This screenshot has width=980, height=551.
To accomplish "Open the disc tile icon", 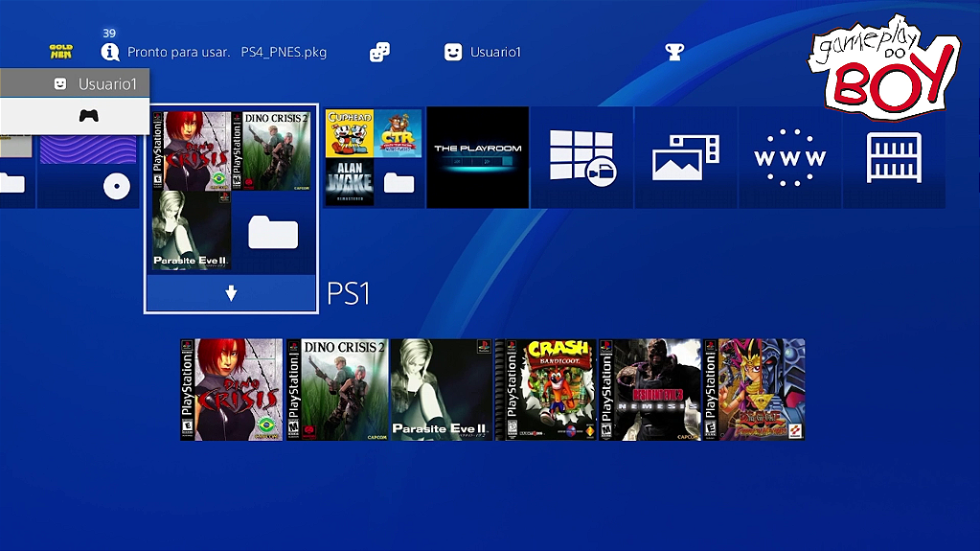I will coord(117,186).
